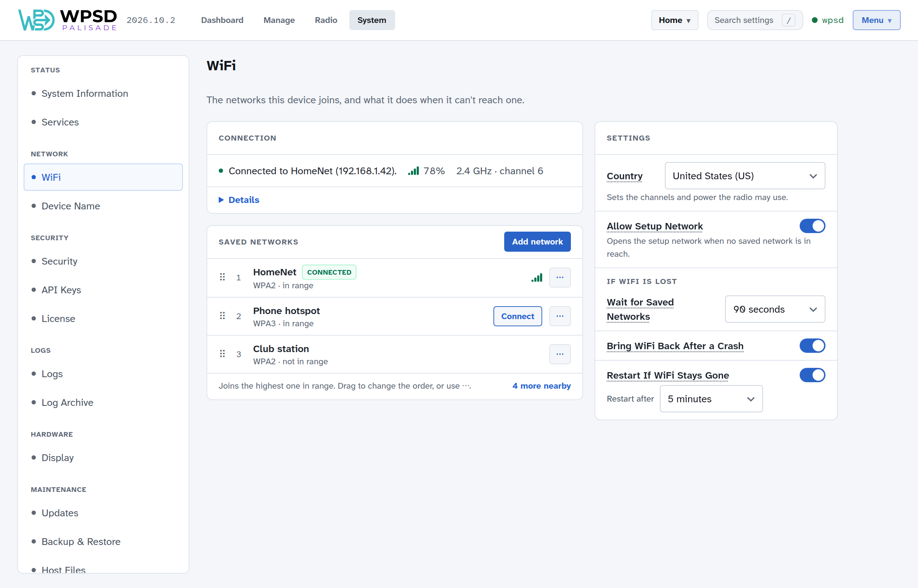Open the Restart after minutes dropdown
This screenshot has width=918, height=588.
tap(711, 399)
